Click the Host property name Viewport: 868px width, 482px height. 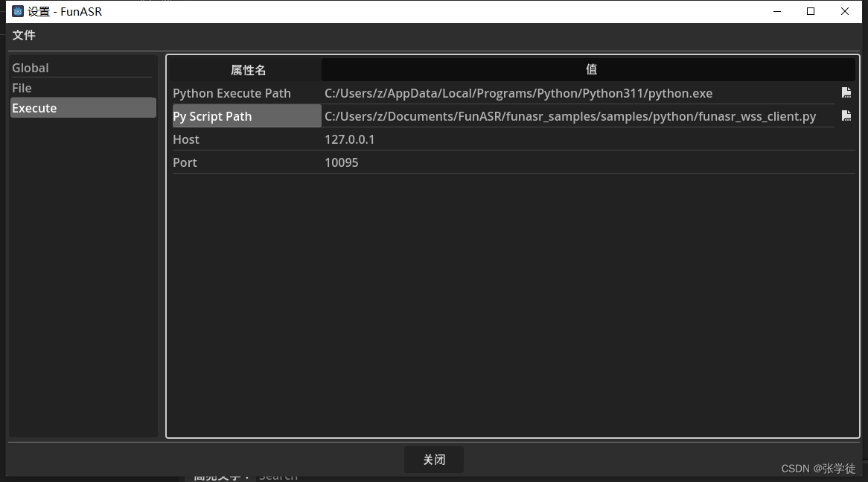186,139
